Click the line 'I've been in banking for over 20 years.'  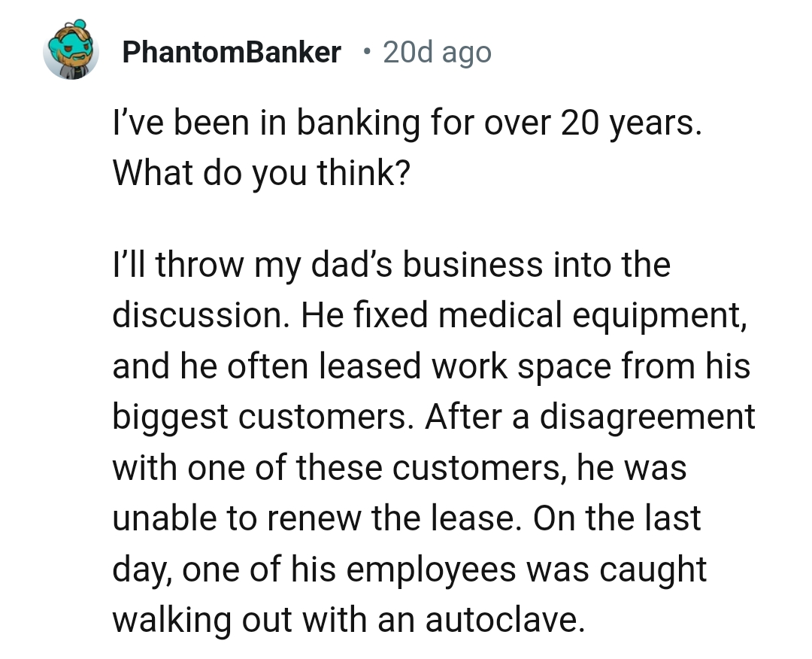tap(407, 123)
